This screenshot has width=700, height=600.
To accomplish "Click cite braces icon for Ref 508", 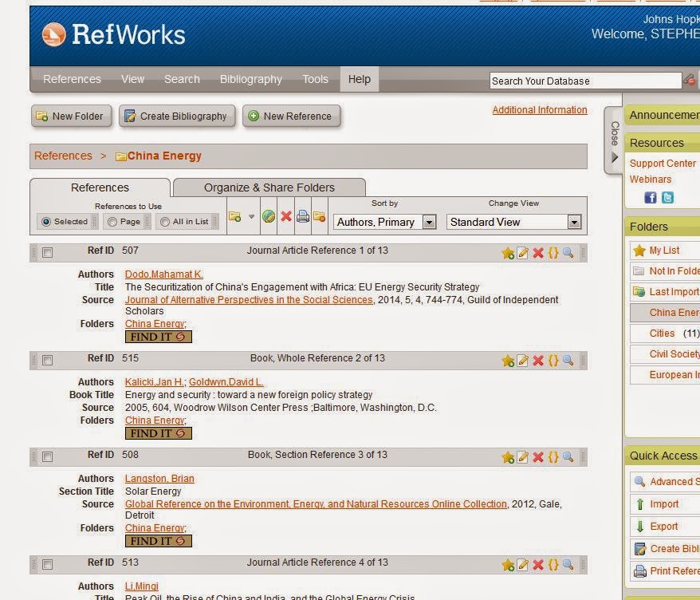I will click(x=553, y=456).
